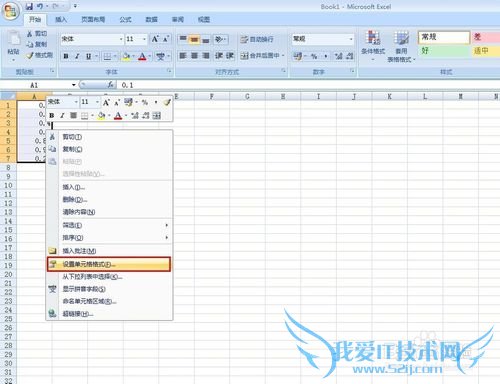Viewport: 500px width, 384px height.
Task: Choose Format Cells (设置单元格格式) in context menu
Action: (x=109, y=264)
